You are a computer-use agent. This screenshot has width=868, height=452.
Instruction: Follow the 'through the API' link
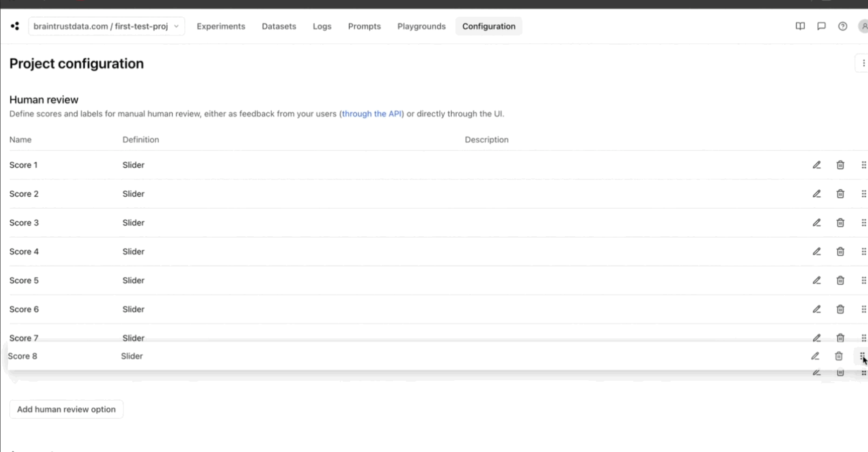coord(372,114)
